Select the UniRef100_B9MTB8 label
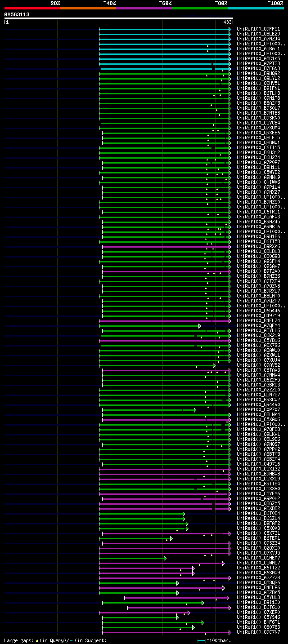 click(x=258, y=113)
